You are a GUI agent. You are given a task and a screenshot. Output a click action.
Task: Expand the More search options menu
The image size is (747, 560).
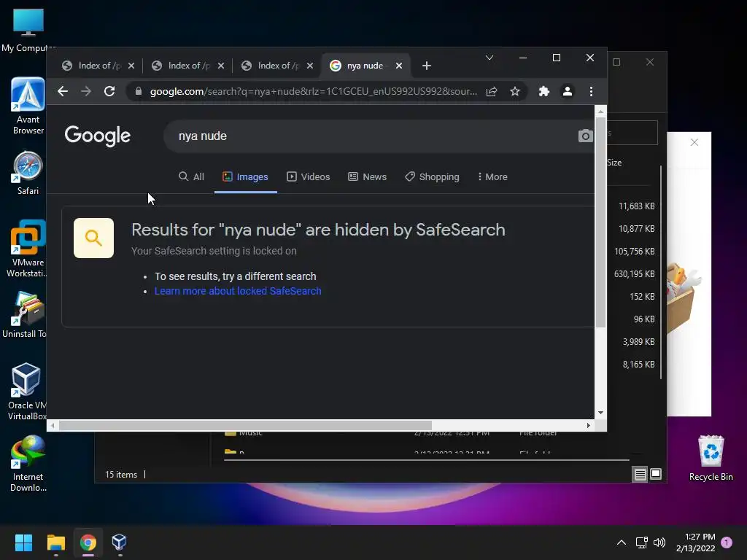[x=492, y=176]
